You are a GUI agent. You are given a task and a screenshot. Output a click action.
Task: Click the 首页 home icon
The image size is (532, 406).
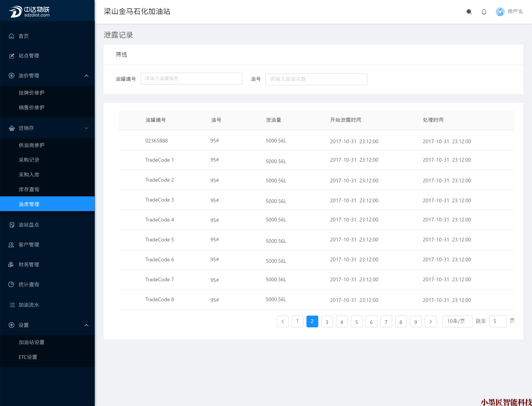[11, 36]
